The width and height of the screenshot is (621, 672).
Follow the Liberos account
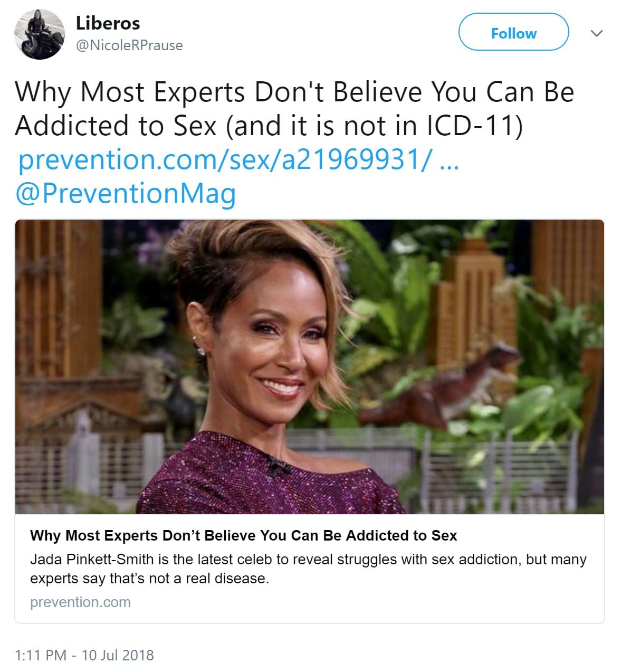click(513, 33)
